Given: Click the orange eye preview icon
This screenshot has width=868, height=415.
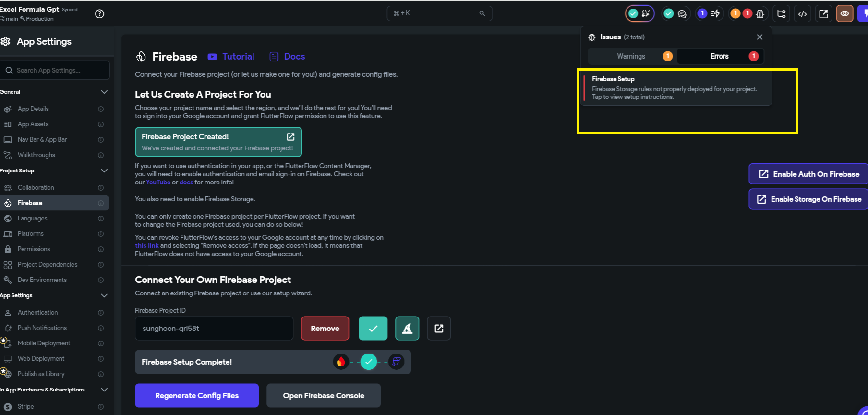Looking at the screenshot, I should click(844, 13).
